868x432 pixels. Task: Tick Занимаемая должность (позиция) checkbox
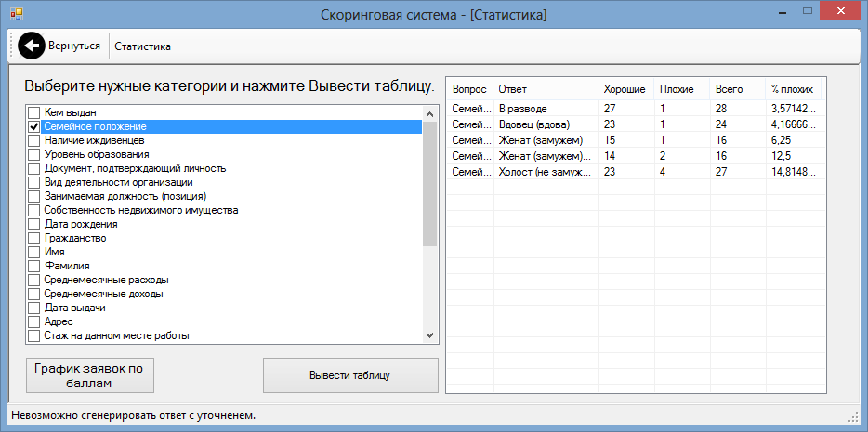click(34, 196)
